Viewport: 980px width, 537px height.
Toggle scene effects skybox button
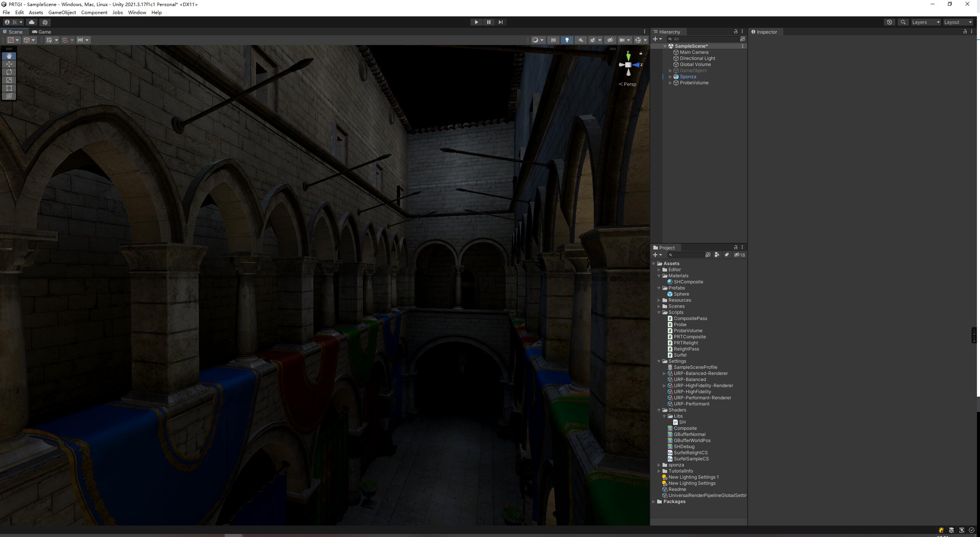pyautogui.click(x=593, y=40)
